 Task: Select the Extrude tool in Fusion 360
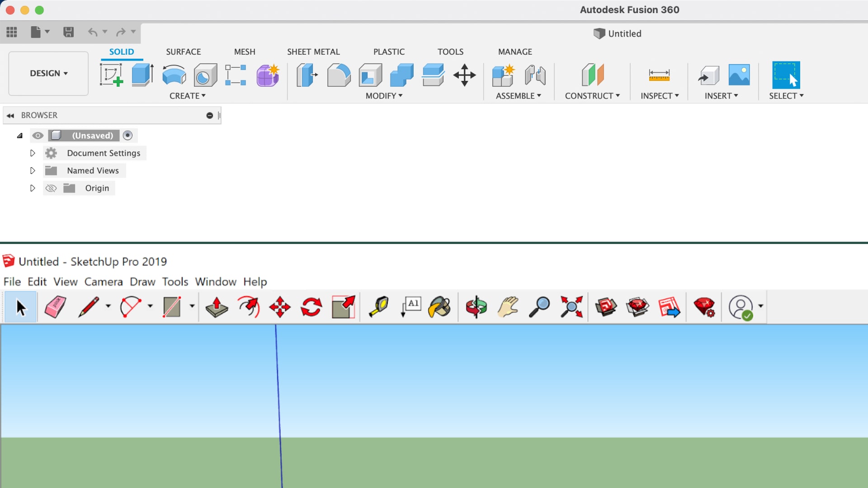[143, 75]
